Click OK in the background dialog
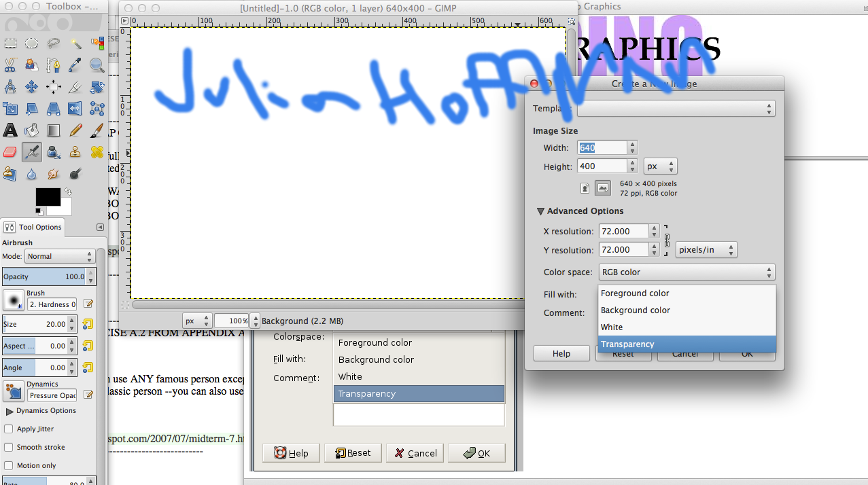 tap(476, 453)
